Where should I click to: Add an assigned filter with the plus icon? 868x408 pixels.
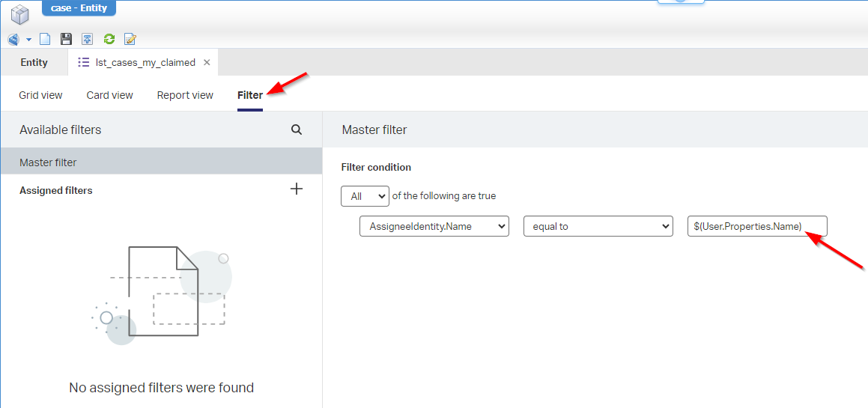297,189
